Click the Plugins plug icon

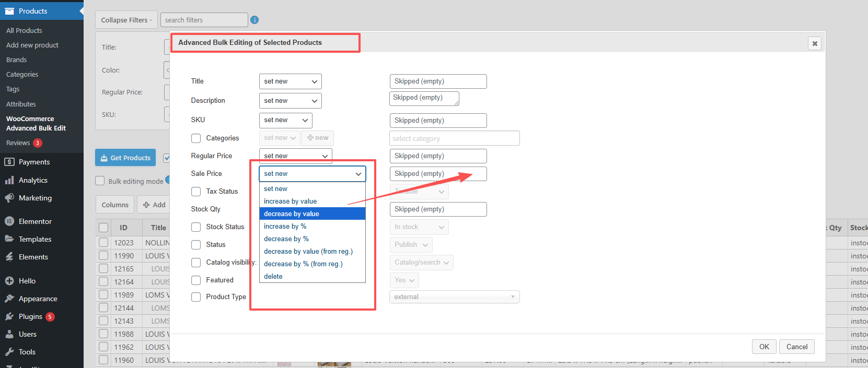pos(9,316)
